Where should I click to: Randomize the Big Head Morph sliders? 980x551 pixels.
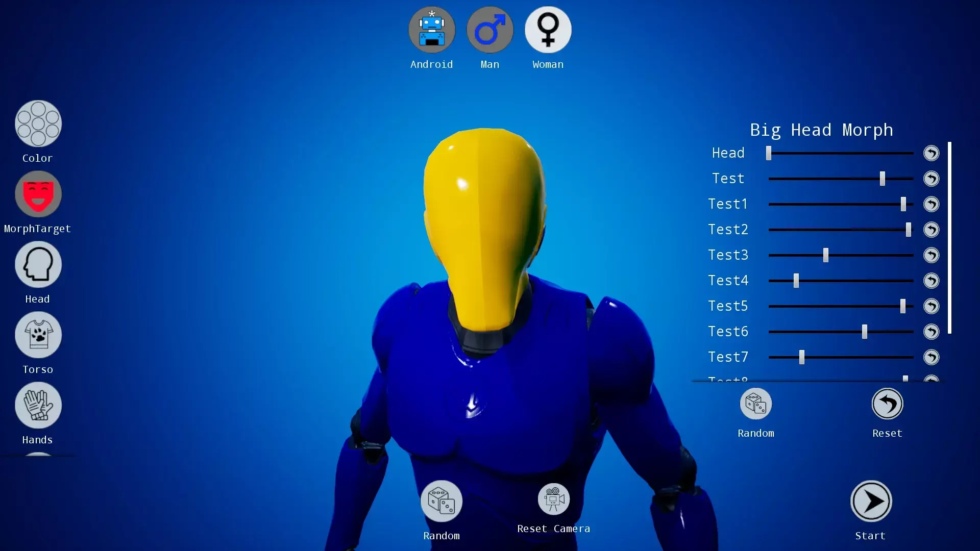755,404
